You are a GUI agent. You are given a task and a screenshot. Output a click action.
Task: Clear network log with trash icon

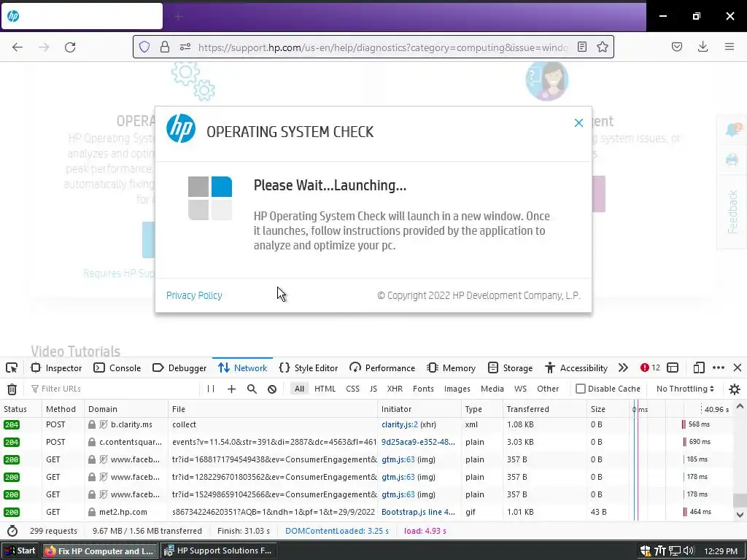pyautogui.click(x=12, y=389)
